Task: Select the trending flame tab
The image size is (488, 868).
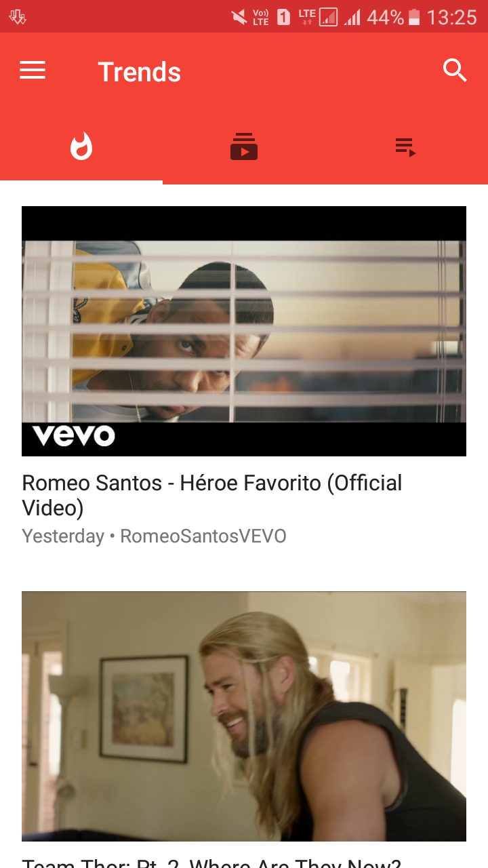Action: 81,146
